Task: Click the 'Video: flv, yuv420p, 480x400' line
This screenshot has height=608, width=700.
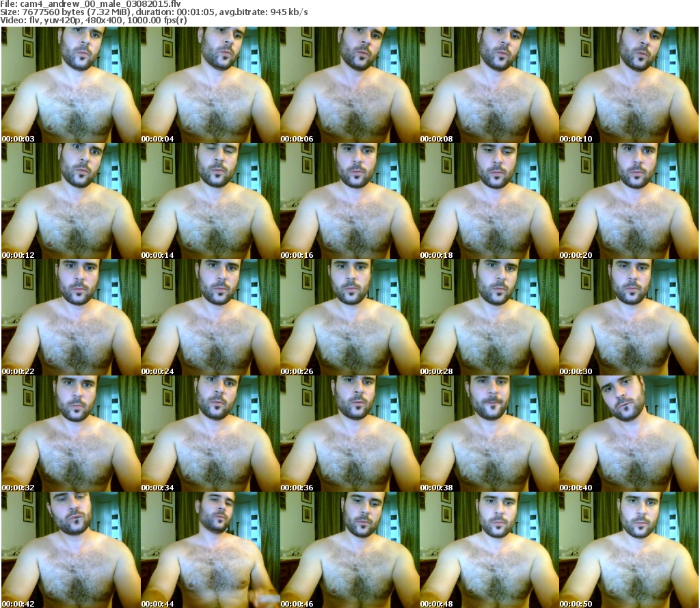Action: 94,21
